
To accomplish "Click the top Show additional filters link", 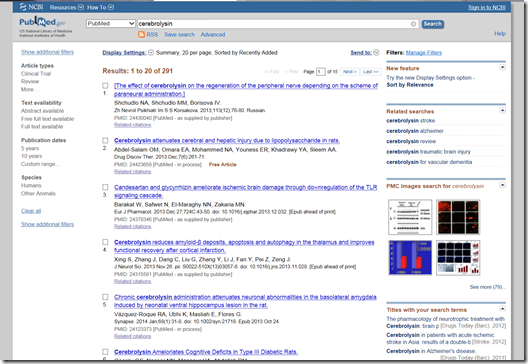I will 47,52.
